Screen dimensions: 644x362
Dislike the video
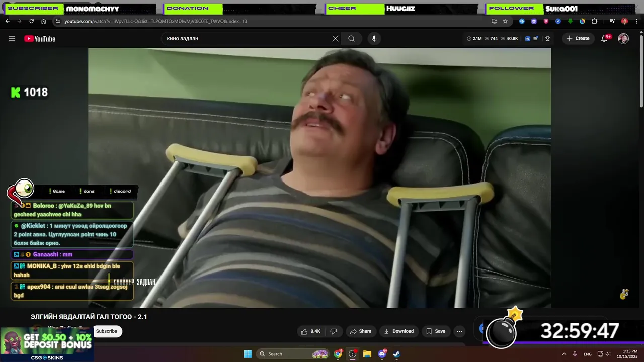(x=333, y=331)
